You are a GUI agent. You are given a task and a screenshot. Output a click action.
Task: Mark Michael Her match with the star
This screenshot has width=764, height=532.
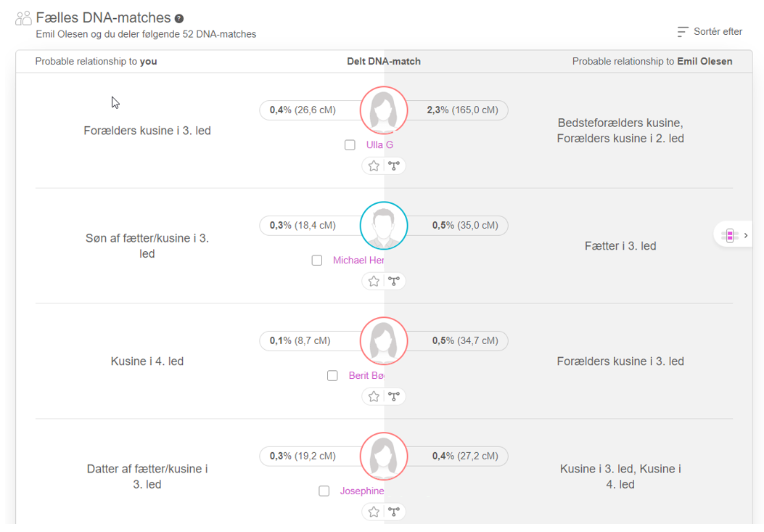click(x=374, y=281)
